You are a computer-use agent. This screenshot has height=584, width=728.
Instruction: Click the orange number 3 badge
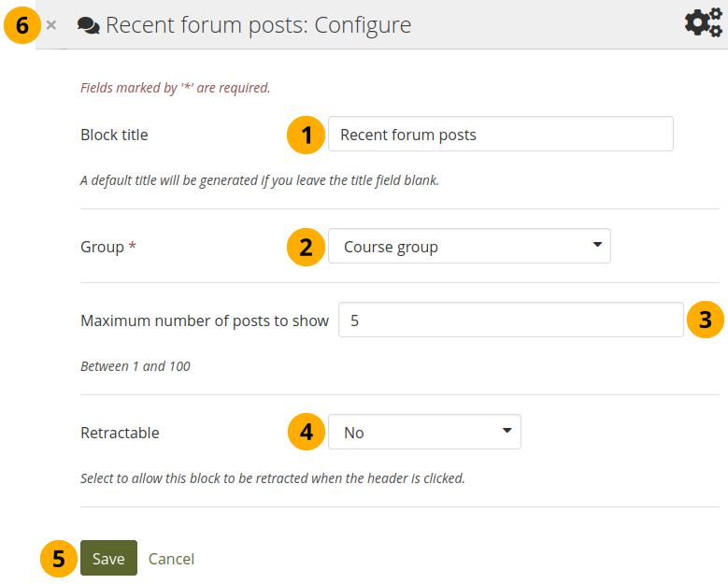tap(706, 320)
